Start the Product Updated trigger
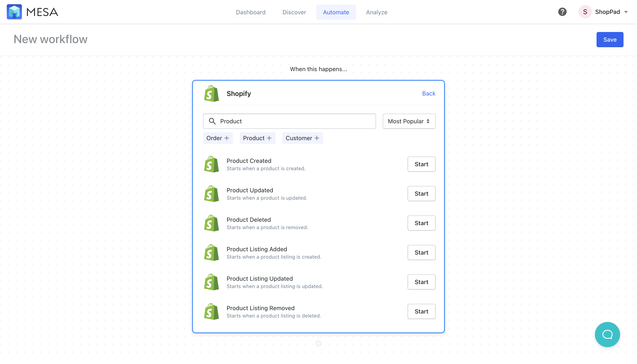The width and height of the screenshot is (637, 364). (421, 194)
